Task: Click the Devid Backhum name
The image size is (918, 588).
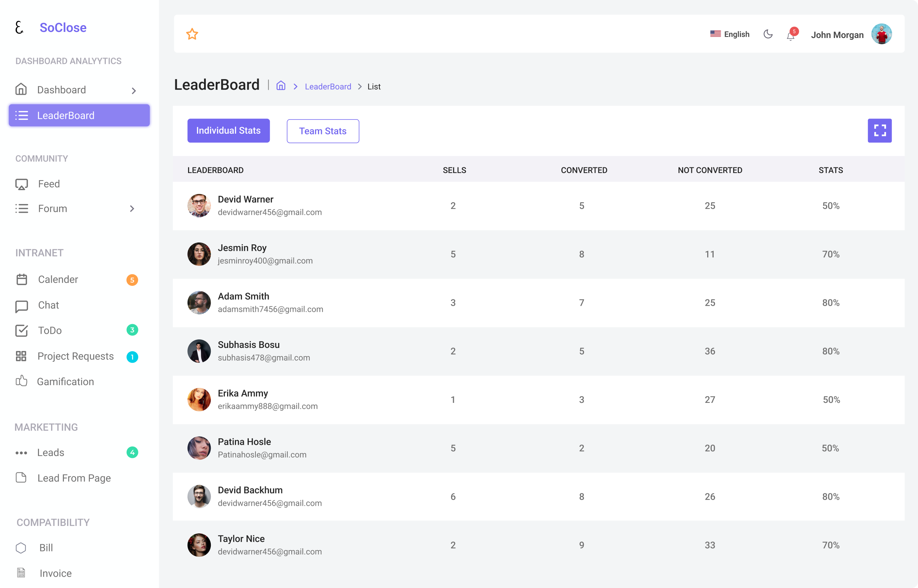Action: 250,490
